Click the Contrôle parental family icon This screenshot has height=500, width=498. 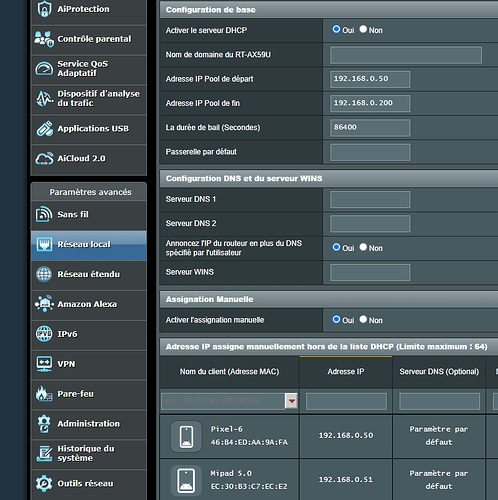44,39
